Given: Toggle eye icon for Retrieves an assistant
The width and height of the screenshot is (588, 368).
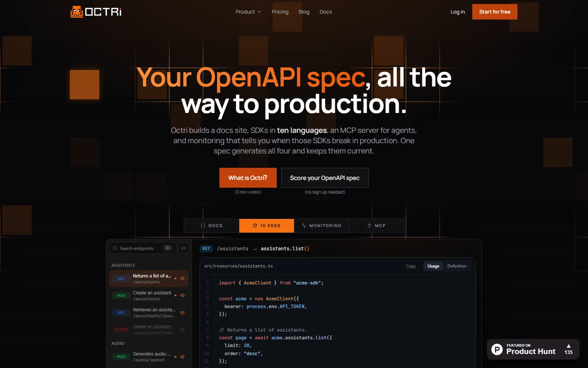Looking at the screenshot, I should click(x=182, y=312).
